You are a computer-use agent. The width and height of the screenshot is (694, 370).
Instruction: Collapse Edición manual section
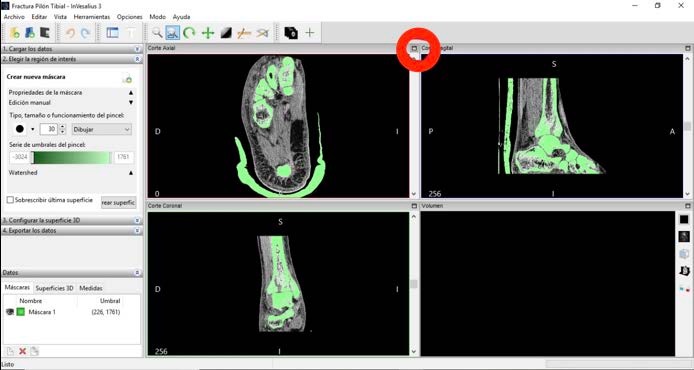(x=131, y=103)
